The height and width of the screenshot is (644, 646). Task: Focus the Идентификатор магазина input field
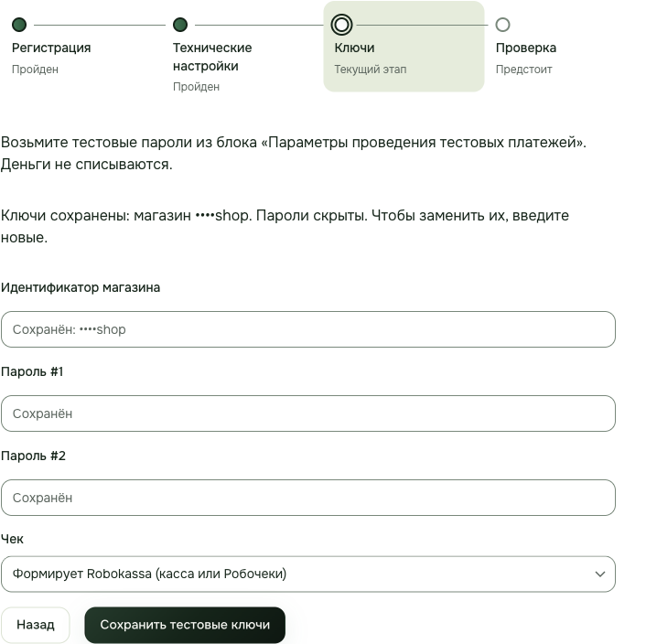click(x=308, y=329)
